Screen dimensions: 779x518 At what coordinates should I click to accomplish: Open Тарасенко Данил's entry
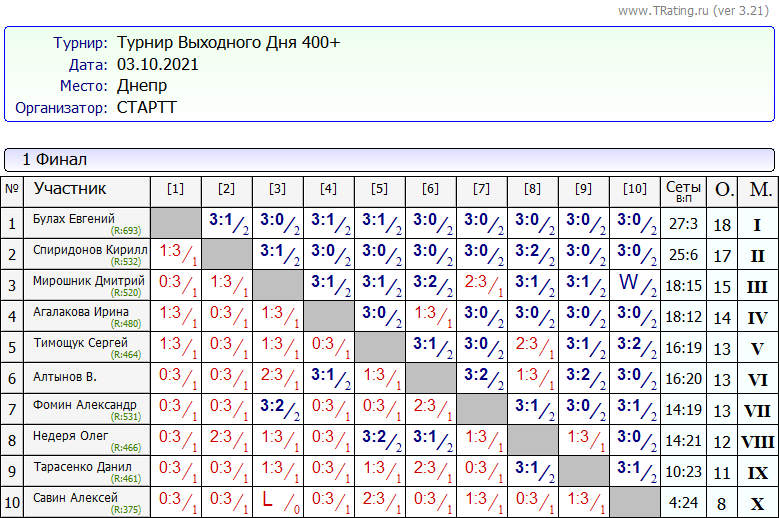click(x=80, y=467)
